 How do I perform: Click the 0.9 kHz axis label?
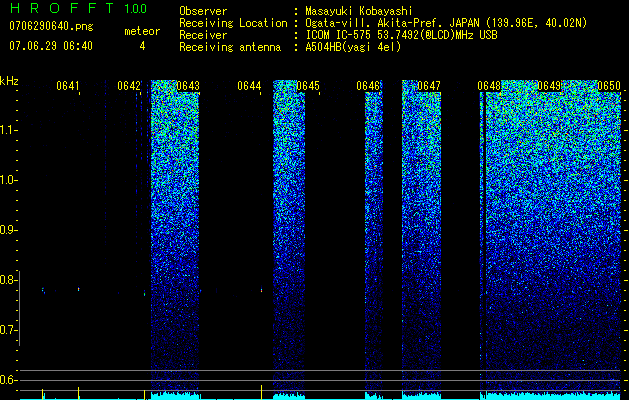click(8, 230)
